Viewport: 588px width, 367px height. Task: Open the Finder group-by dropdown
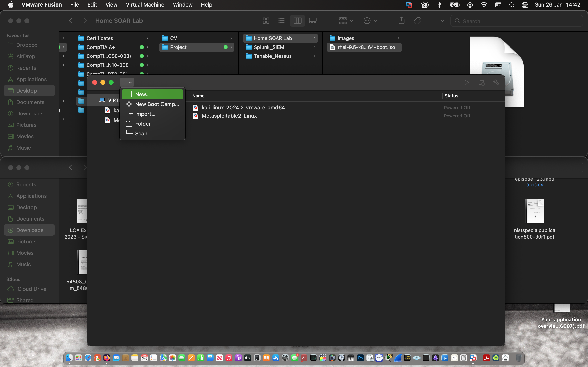point(346,21)
